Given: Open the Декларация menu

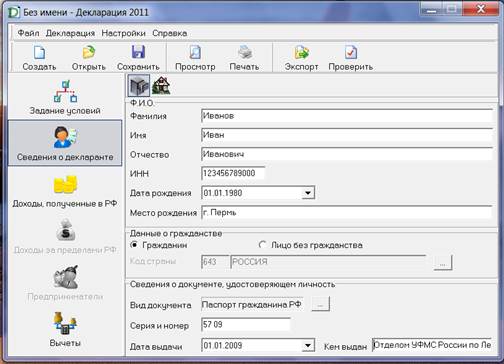Looking at the screenshot, I should coord(70,33).
